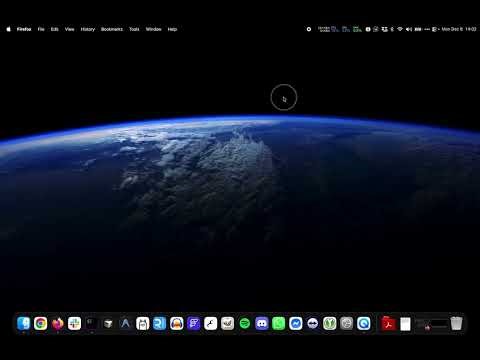Click the date and time in menu bar
Screen dimensions: 480x360
[x=459, y=29]
